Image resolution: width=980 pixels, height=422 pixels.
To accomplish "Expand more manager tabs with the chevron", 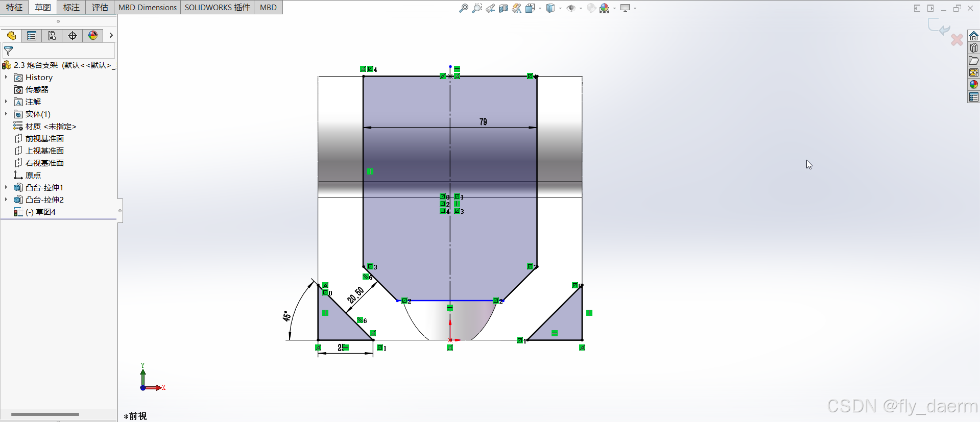I will [x=111, y=36].
